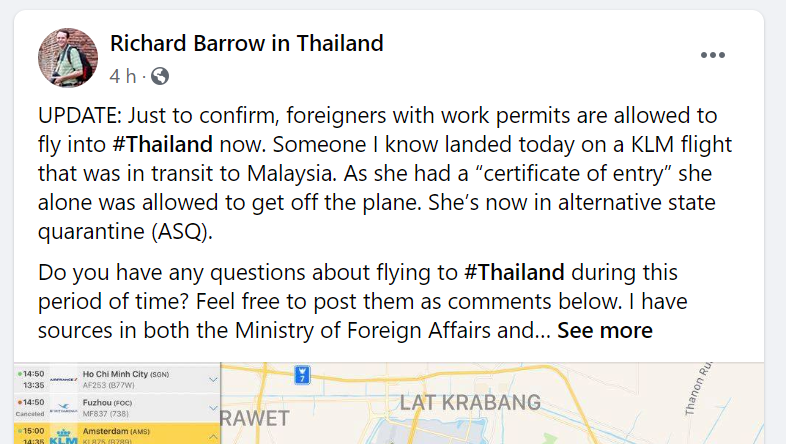
Task: Open the first #Thailand hashtag
Action: (x=162, y=144)
